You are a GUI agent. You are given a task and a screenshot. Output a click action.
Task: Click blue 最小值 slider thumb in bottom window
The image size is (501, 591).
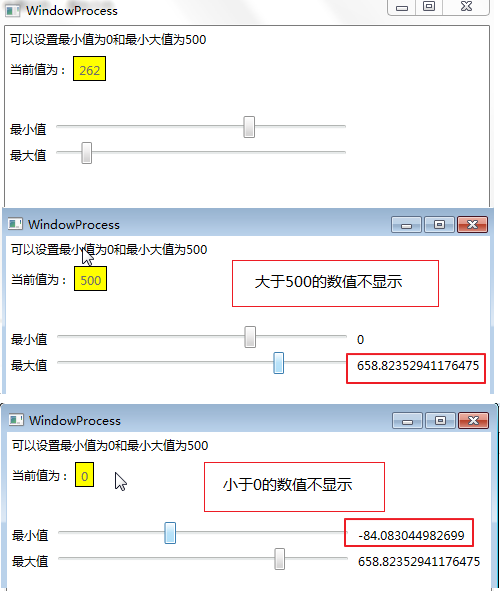tap(170, 533)
